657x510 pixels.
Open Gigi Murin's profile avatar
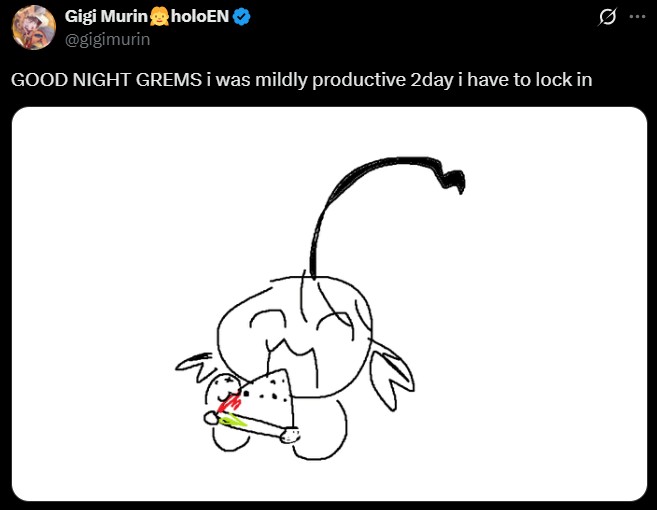point(34,28)
